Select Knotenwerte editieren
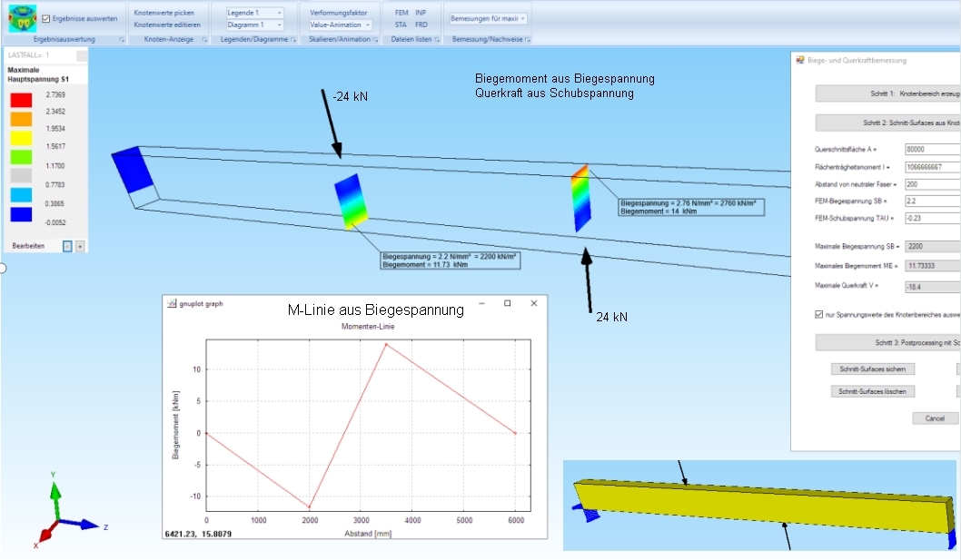The image size is (961, 560). pos(167,25)
